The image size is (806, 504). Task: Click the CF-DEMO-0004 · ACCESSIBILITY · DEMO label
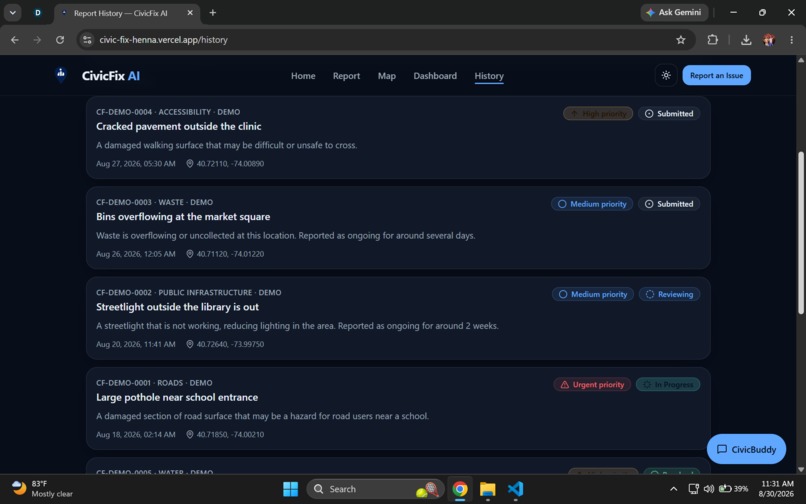(168, 112)
